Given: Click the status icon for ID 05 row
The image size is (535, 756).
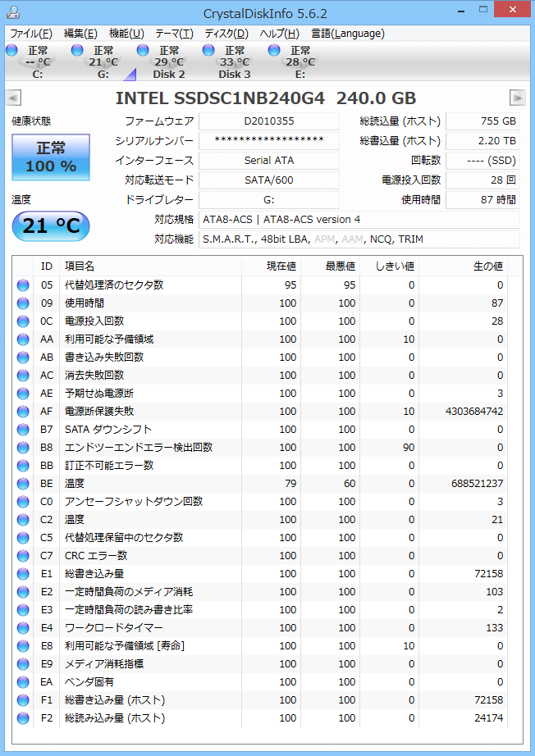Looking at the screenshot, I should (x=23, y=285).
